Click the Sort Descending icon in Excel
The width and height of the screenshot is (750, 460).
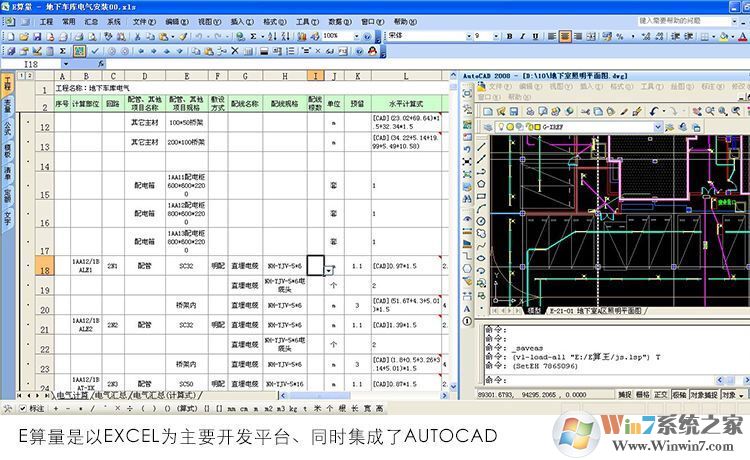(x=286, y=37)
